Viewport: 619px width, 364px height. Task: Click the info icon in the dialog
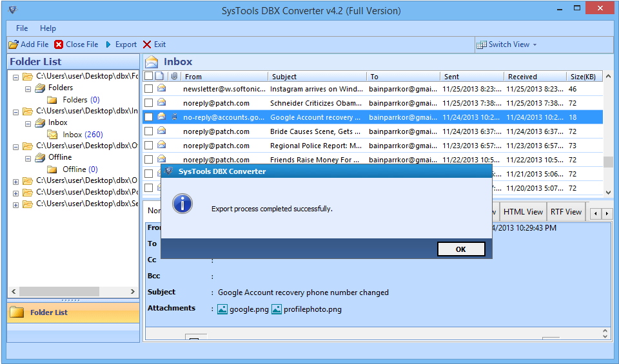182,204
